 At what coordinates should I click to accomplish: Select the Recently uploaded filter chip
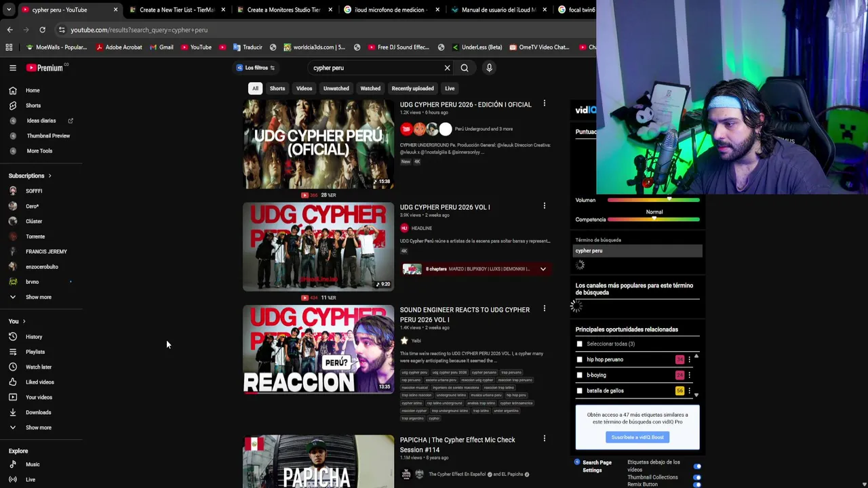click(x=412, y=88)
